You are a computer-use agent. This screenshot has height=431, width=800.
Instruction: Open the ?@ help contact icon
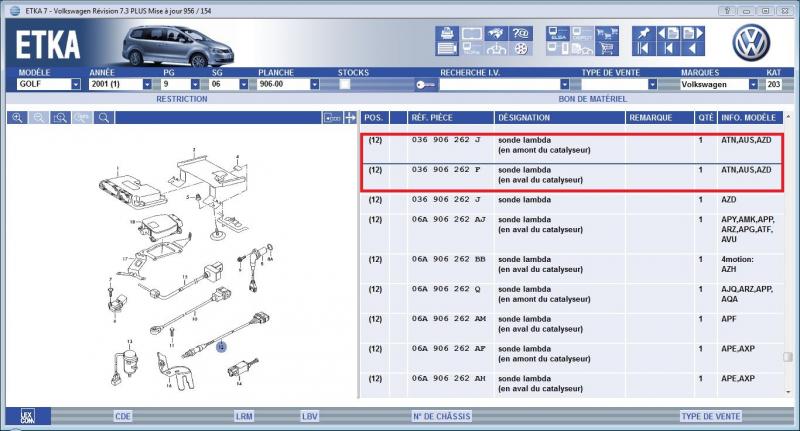coord(520,34)
